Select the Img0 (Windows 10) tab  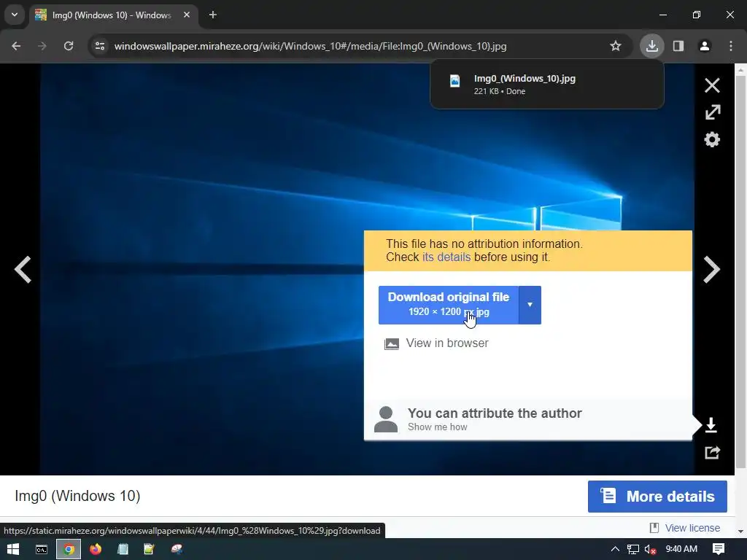112,15
